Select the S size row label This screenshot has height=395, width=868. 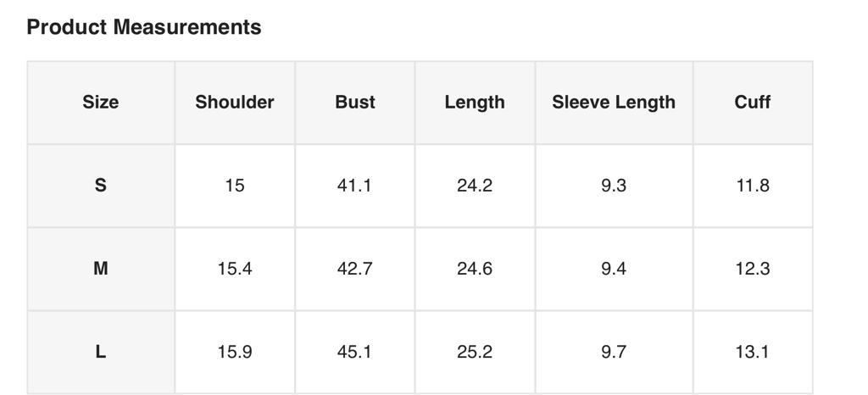pos(100,186)
